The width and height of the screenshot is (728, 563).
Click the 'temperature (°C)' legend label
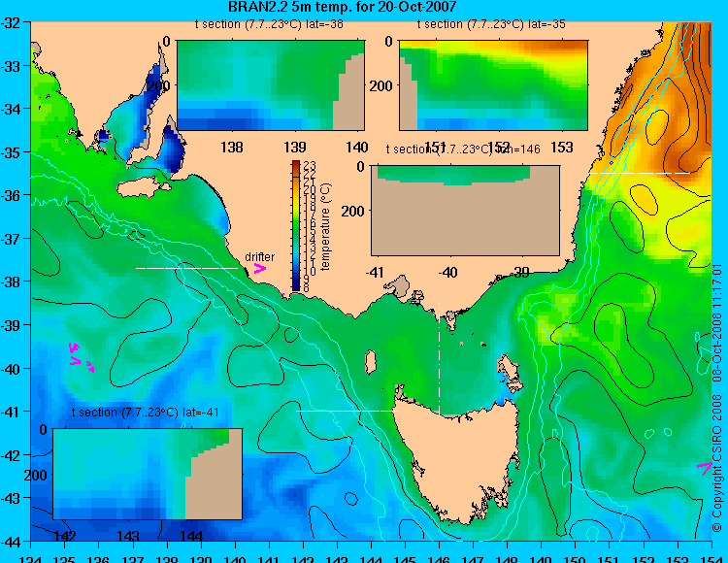click(x=325, y=226)
